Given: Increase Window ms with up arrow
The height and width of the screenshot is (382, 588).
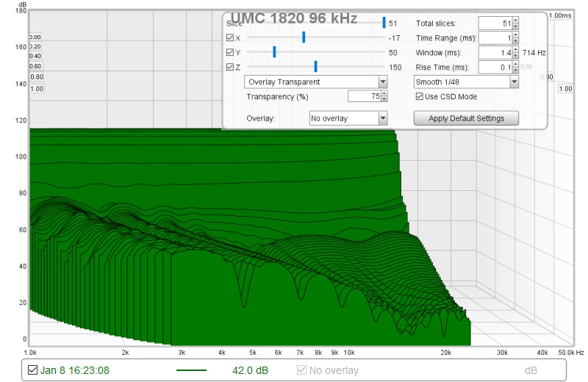Looking at the screenshot, I should coord(516,49).
